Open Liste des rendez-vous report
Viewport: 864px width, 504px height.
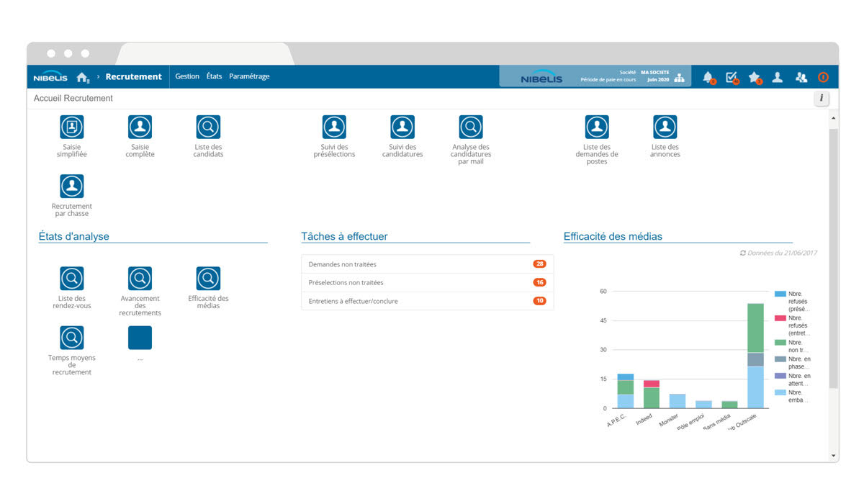tap(72, 279)
